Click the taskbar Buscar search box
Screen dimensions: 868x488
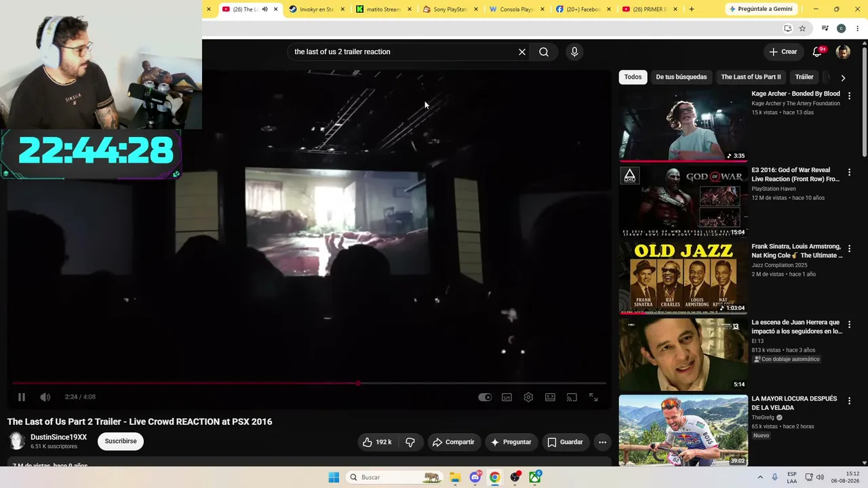395,477
